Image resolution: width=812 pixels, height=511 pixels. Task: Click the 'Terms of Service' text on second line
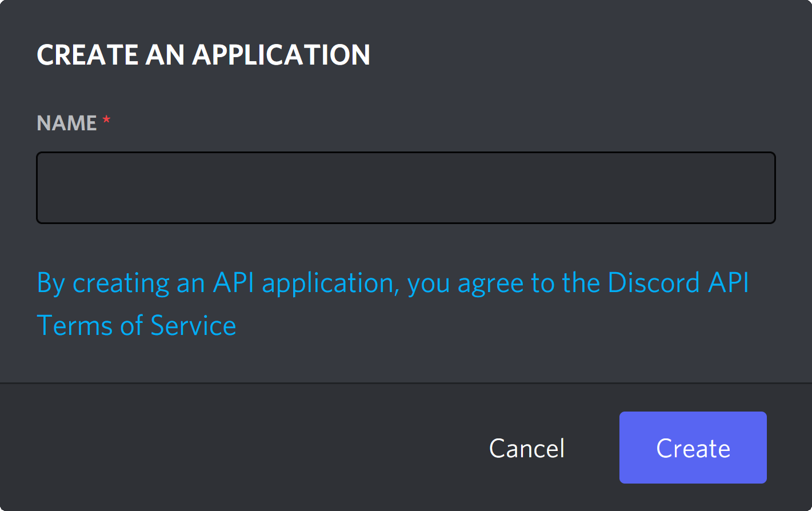(137, 325)
